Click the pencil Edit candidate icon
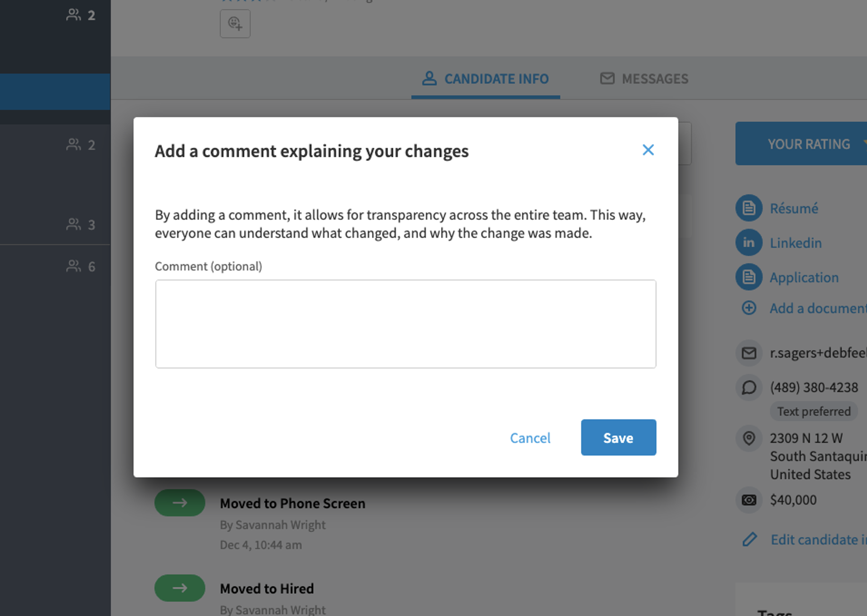867x616 pixels. click(749, 539)
